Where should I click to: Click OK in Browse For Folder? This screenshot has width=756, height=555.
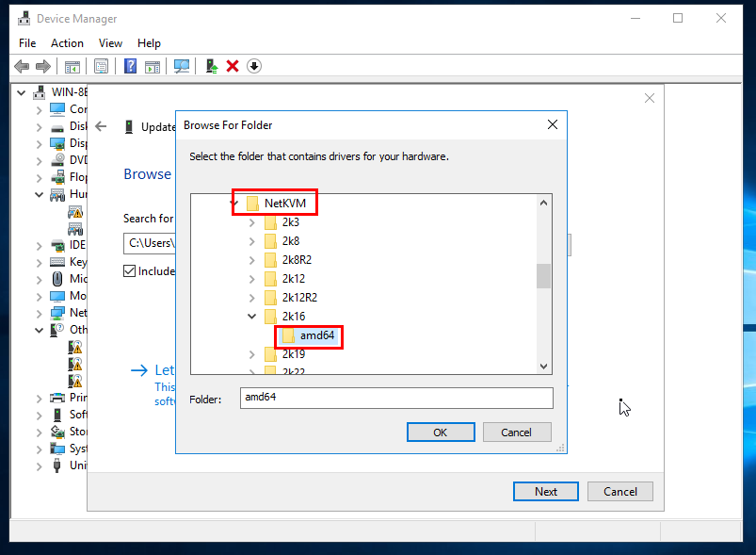441,432
